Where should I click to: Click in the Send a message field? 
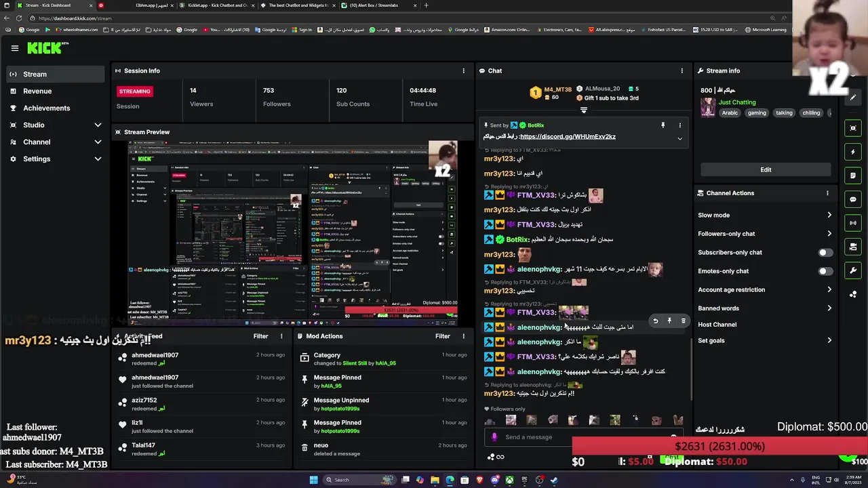pyautogui.click(x=583, y=437)
